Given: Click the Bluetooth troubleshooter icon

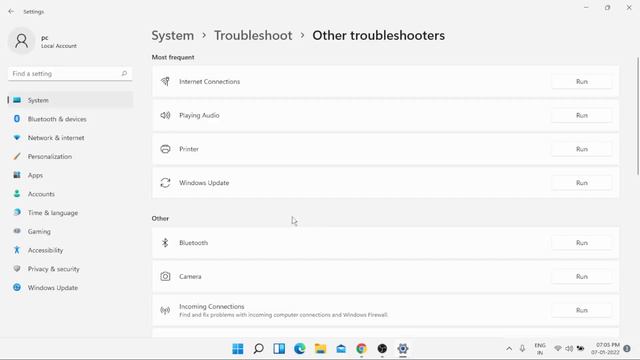Looking at the screenshot, I should pyautogui.click(x=165, y=243).
